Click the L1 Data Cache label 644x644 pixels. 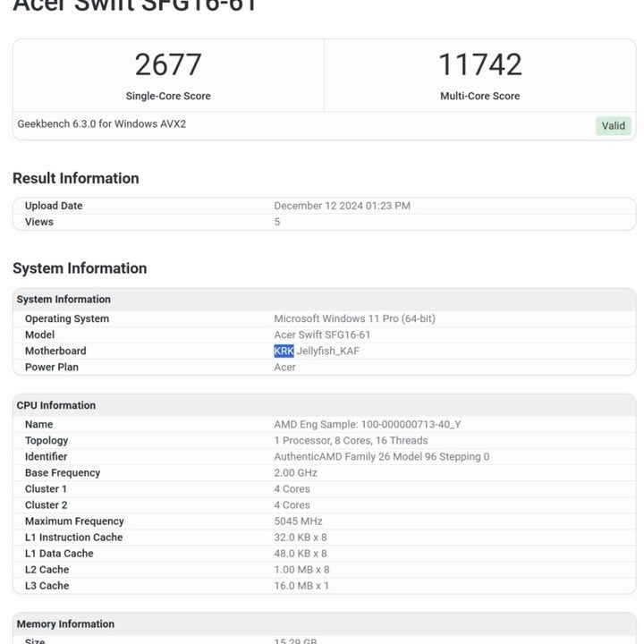(59, 554)
